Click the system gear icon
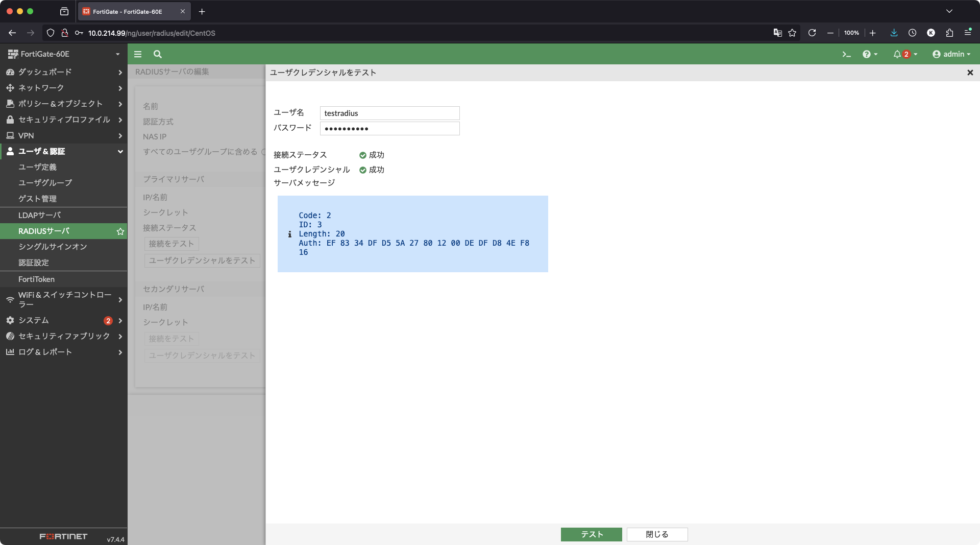The height and width of the screenshot is (545, 980). (10, 320)
